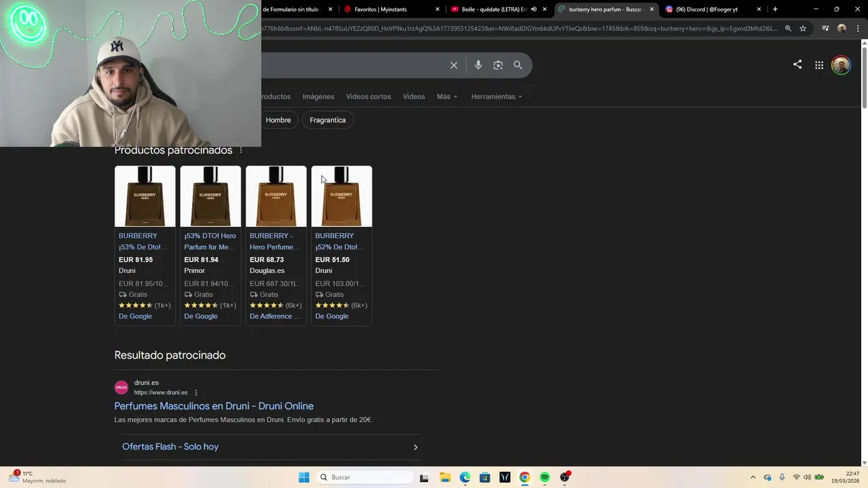
Task: Click the https://www.druni.es URL text
Action: pyautogui.click(x=161, y=392)
